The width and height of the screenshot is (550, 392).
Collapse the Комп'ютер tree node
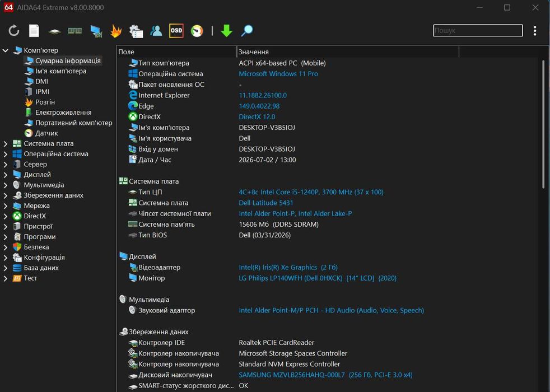5,50
